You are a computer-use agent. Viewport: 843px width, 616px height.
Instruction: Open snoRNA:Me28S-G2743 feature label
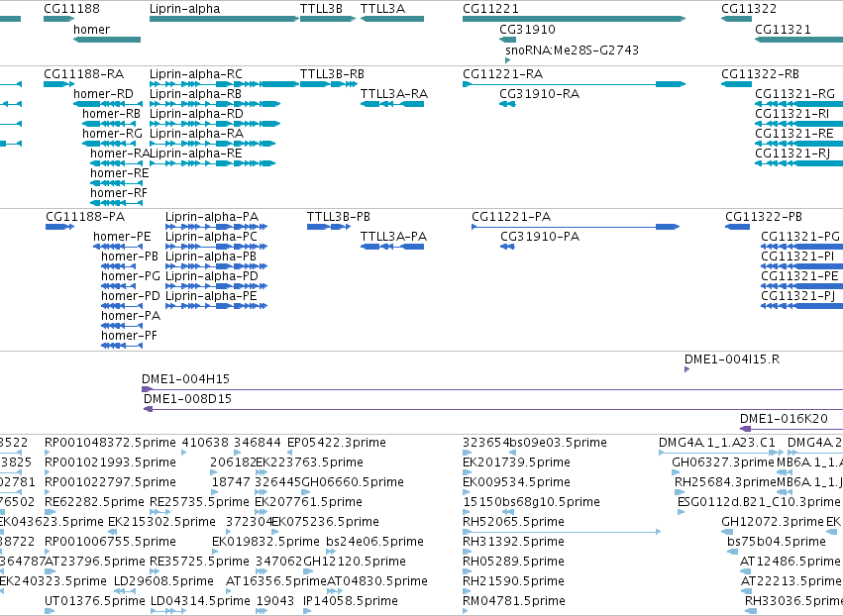tap(572, 50)
